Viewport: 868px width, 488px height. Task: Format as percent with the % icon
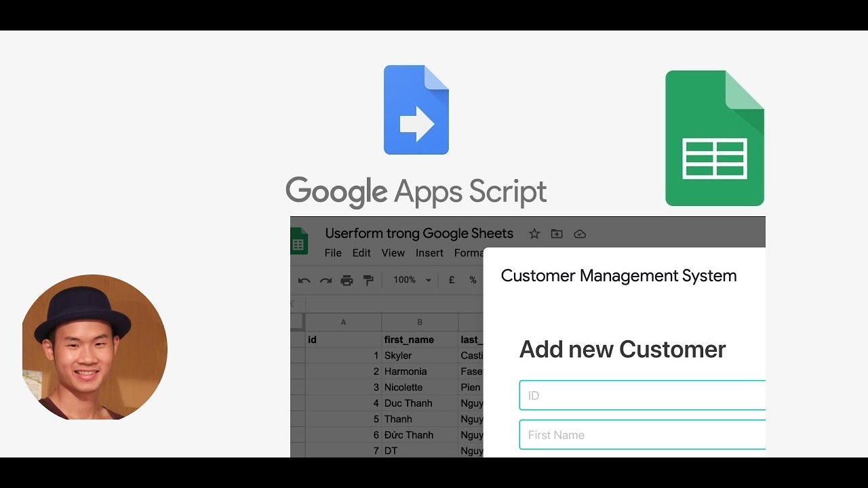click(x=473, y=280)
